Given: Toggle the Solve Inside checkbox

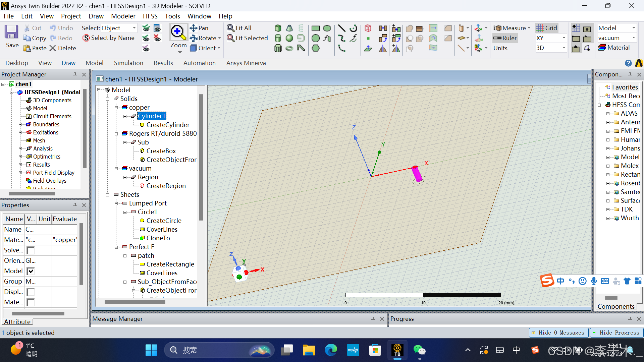Looking at the screenshot, I should coord(31,250).
